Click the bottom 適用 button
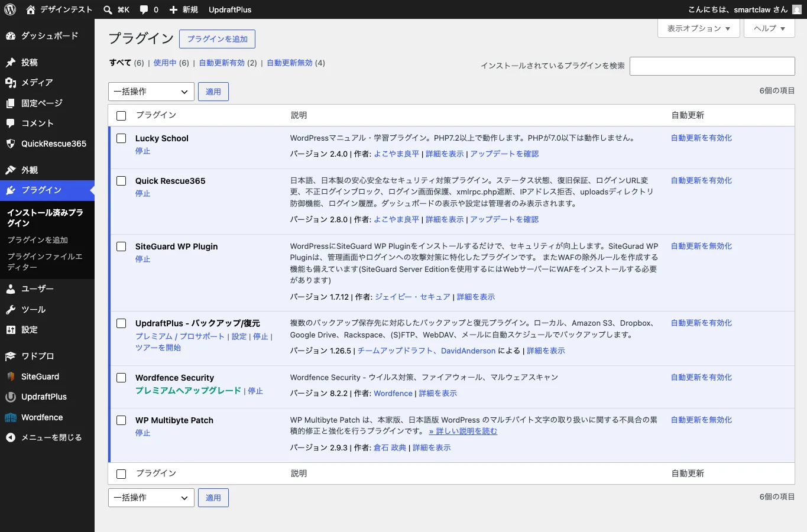 (x=213, y=498)
